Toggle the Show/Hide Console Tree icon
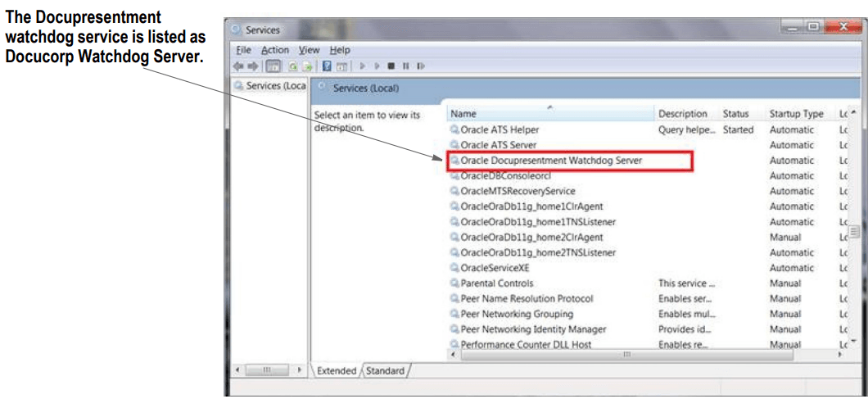Screen dimensions: 868x399 click(x=274, y=66)
